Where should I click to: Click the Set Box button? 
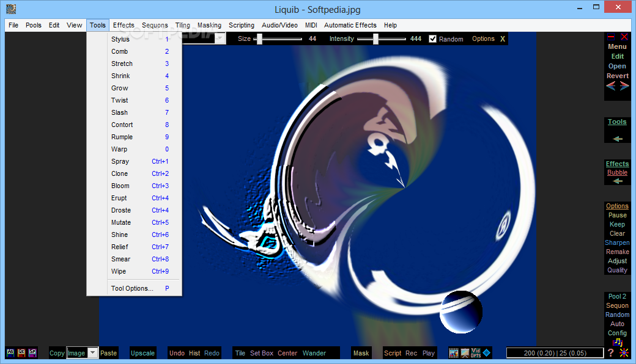(262, 353)
